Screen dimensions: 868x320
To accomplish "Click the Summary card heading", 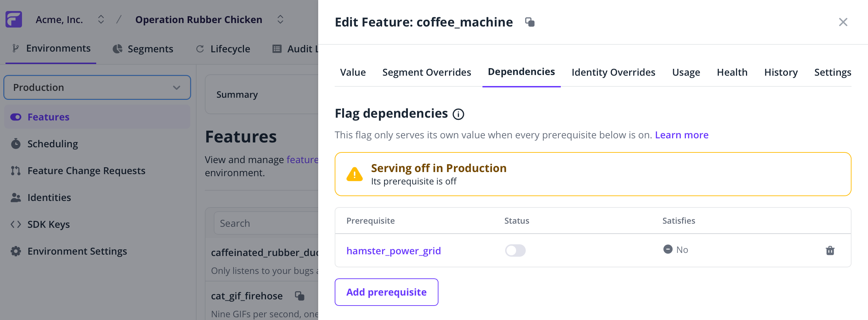I will tap(237, 95).
